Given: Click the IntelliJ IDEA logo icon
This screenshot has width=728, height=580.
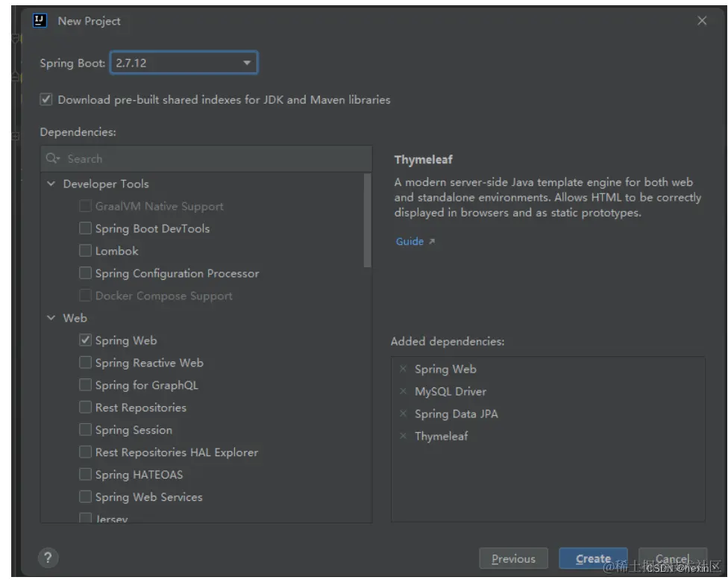Looking at the screenshot, I should 40,20.
